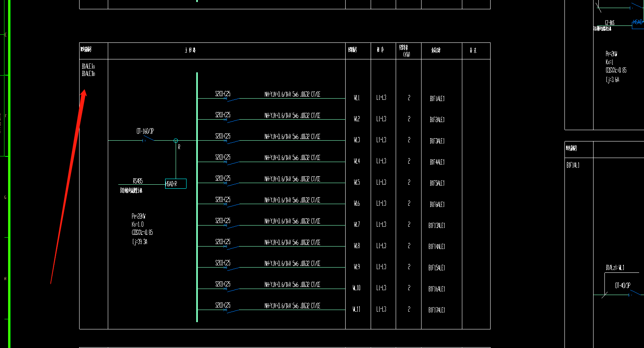
Task: Click load name B1F3ALE1
Action: click(x=437, y=141)
